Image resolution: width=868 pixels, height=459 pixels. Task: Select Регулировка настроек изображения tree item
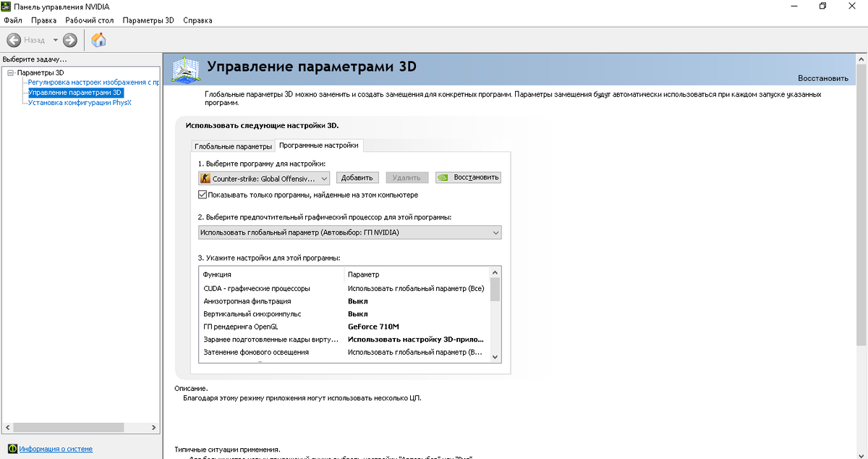(x=94, y=83)
